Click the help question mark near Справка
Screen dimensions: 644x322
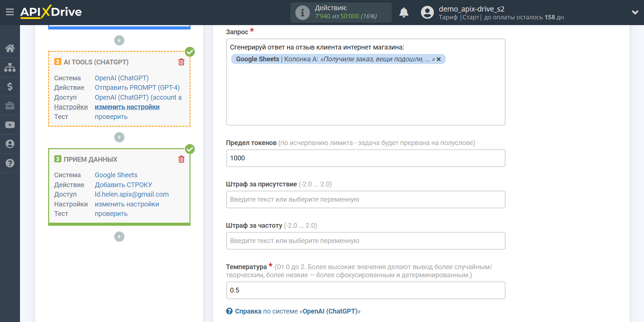click(x=229, y=311)
